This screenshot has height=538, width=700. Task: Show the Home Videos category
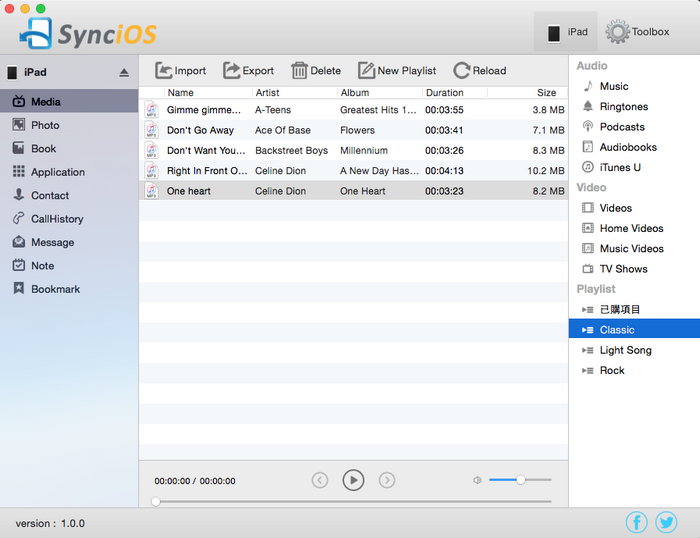[x=634, y=228]
